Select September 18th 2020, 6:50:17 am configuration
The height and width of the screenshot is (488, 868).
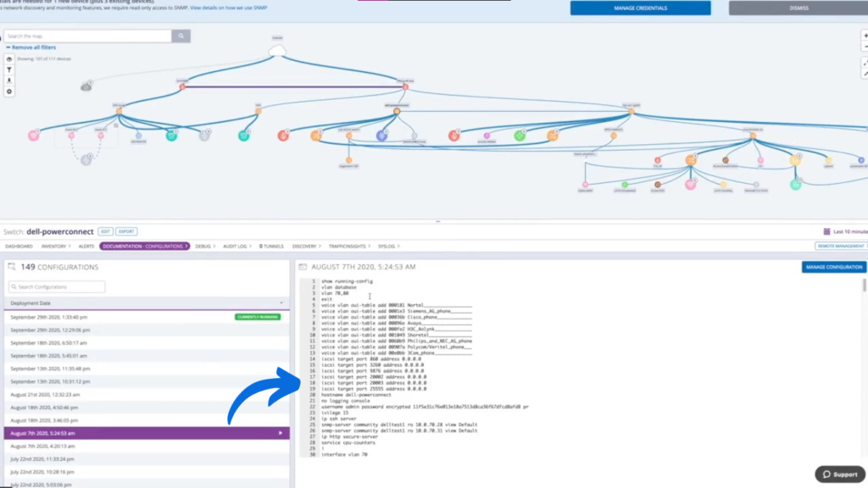147,343
